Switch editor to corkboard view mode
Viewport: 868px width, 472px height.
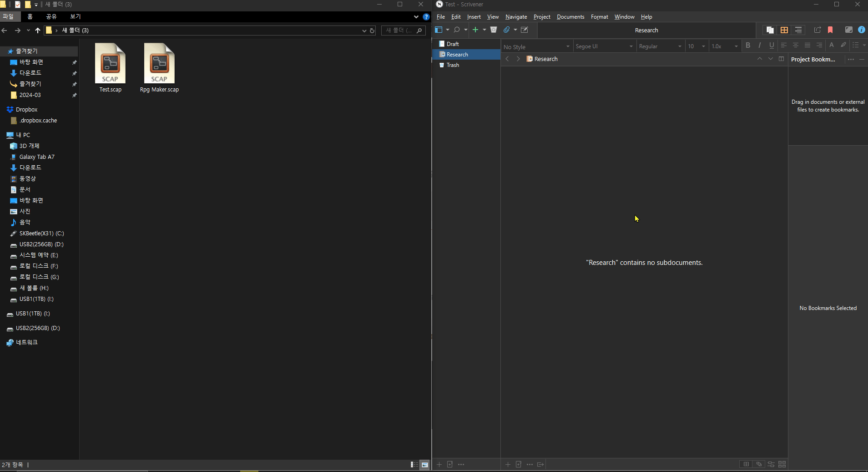point(783,30)
